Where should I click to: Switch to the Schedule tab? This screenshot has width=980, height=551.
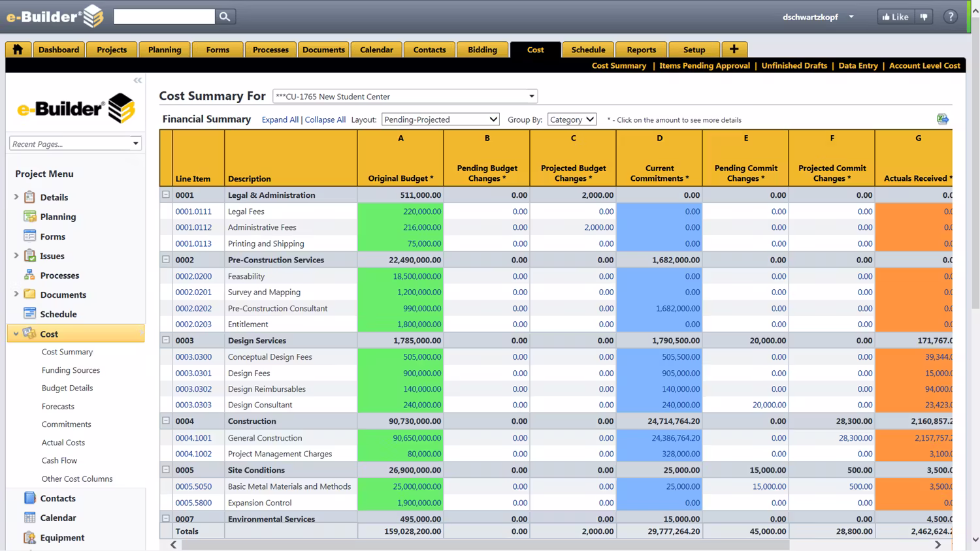(587, 49)
